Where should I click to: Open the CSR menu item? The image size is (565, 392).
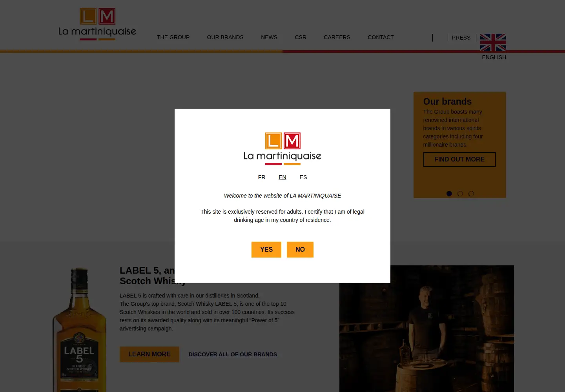[x=301, y=37]
